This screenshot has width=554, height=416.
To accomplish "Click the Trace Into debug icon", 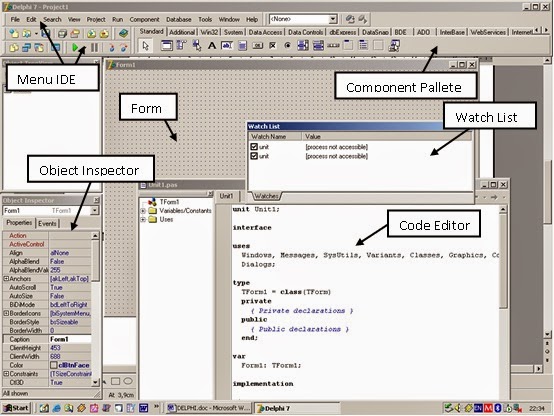I will click(111, 47).
